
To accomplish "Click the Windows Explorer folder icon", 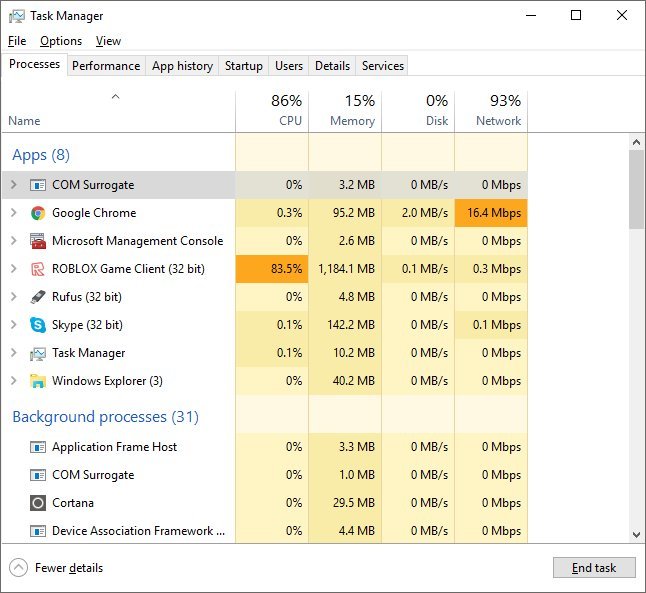I will tap(38, 381).
